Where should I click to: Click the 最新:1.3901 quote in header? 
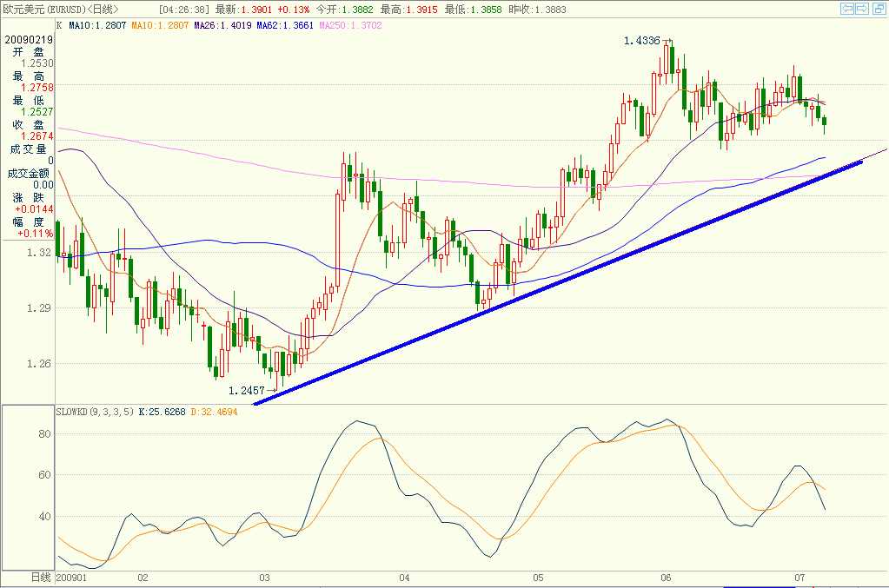point(244,10)
